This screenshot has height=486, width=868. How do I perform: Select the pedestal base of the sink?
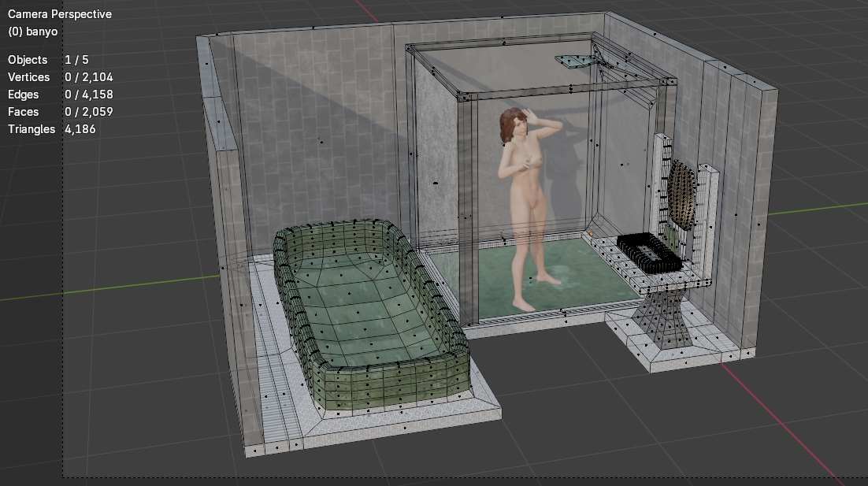tap(663, 318)
